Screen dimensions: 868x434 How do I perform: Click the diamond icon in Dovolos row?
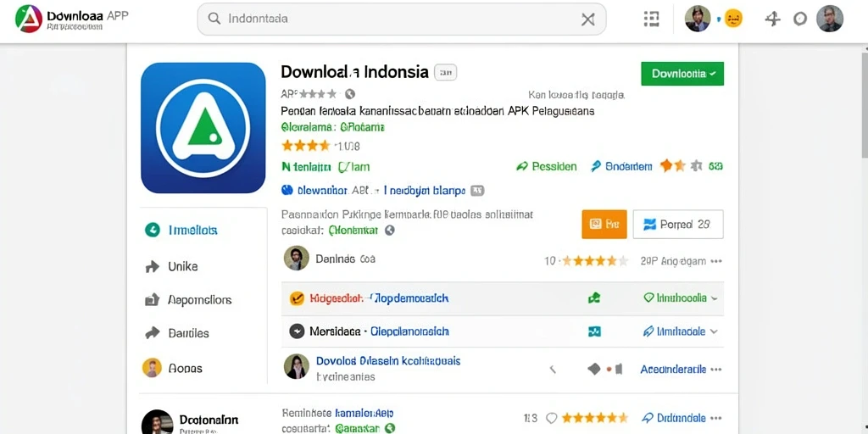click(594, 369)
